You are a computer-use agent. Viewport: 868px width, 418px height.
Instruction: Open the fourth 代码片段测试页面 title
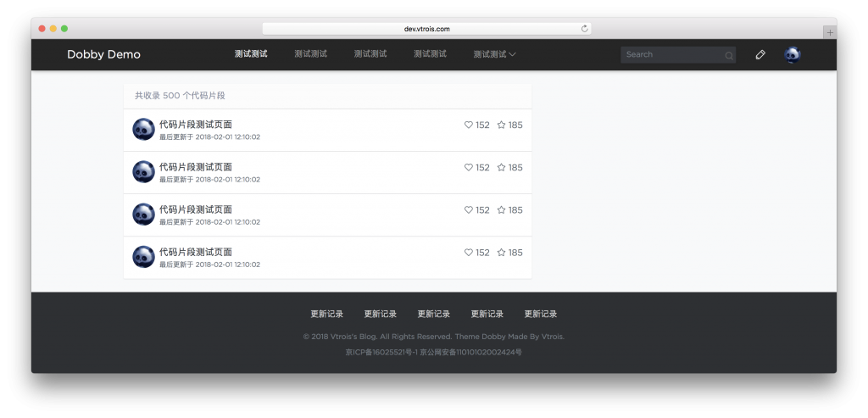point(196,252)
